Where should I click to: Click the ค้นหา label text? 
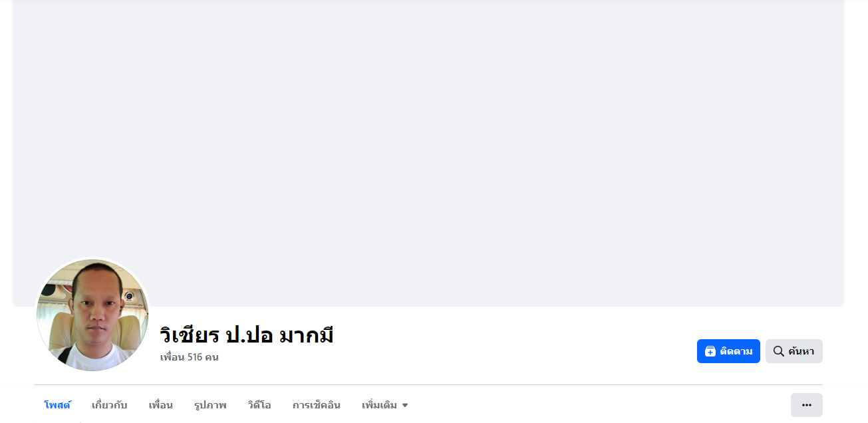pyautogui.click(x=801, y=351)
